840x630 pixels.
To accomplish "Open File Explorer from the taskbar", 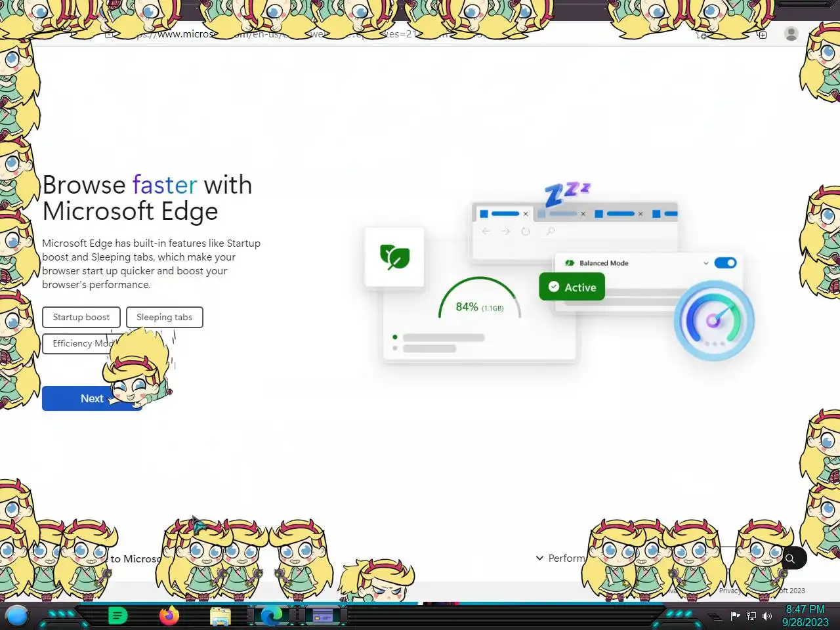I will pos(220,616).
